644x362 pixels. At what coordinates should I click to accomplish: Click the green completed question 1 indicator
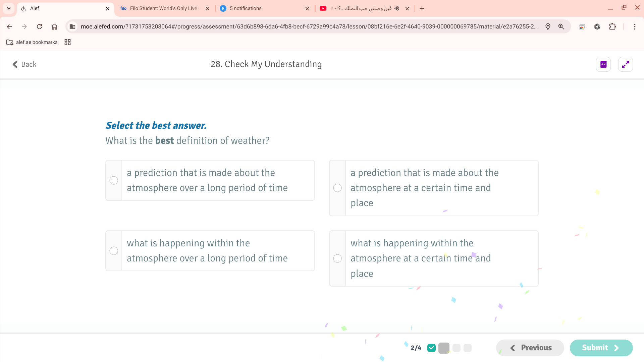[x=432, y=348]
